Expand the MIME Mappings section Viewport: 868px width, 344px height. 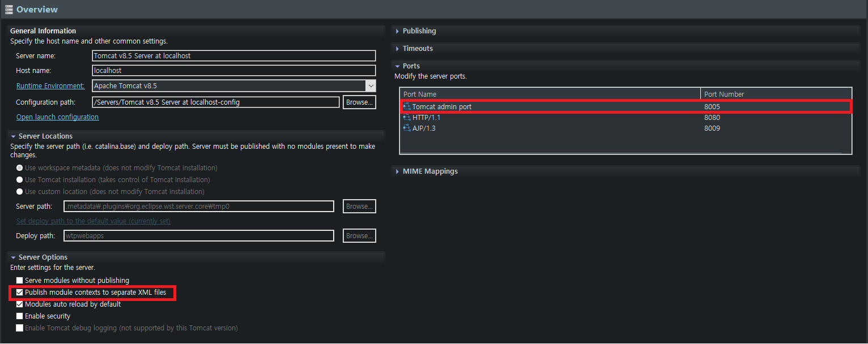coord(398,171)
